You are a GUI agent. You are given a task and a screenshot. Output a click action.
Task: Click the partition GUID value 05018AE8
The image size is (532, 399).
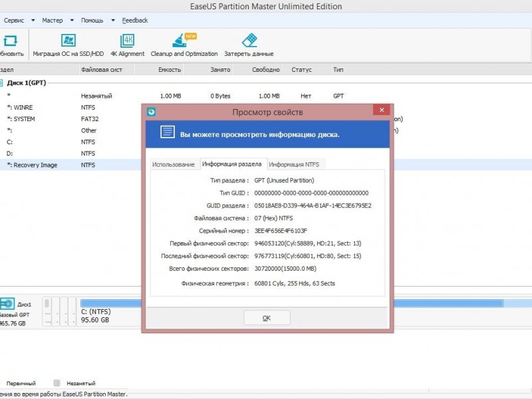(313, 205)
